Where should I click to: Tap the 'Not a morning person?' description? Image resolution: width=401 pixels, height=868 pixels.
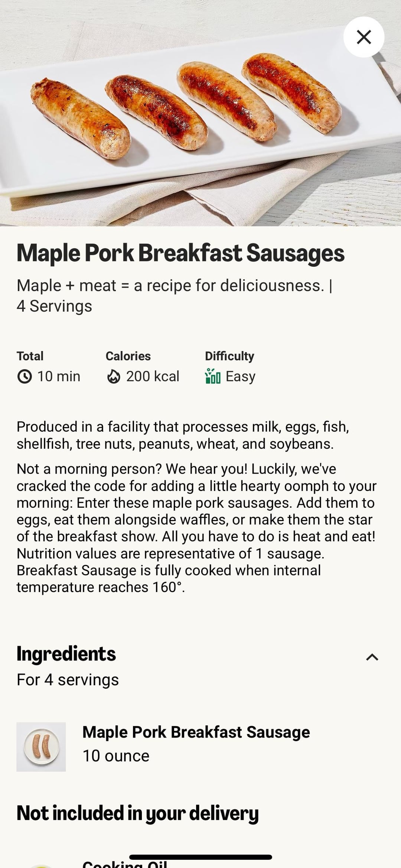pyautogui.click(x=197, y=527)
